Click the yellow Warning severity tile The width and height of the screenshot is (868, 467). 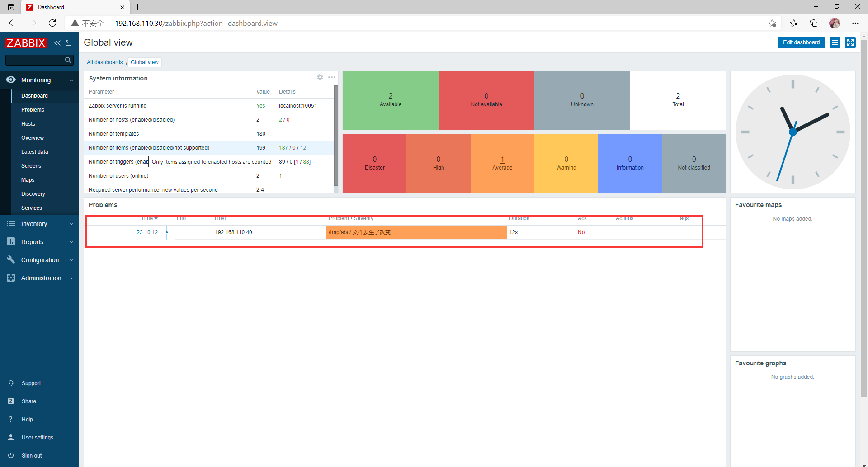pyautogui.click(x=566, y=164)
